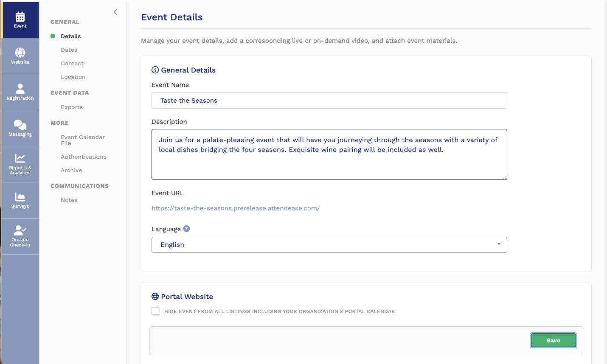607x364 pixels.
Task: Open Surveys icon in sidebar
Action: tap(20, 200)
